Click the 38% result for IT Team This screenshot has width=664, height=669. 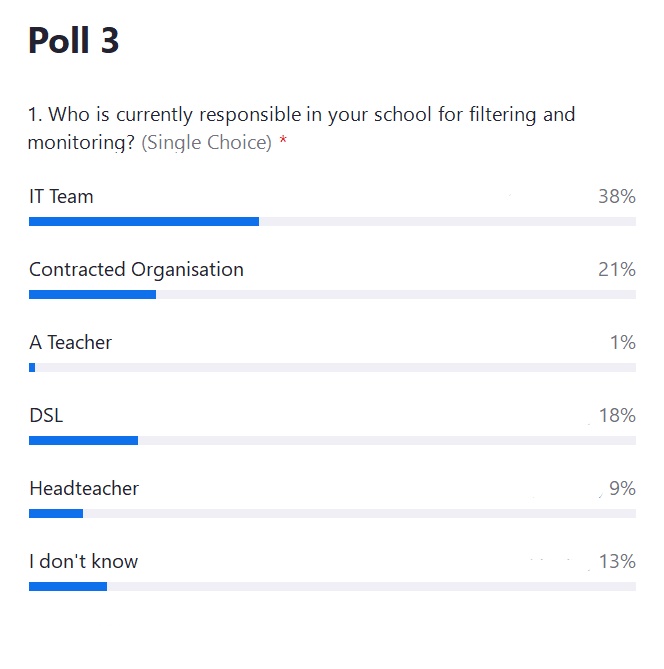click(617, 197)
